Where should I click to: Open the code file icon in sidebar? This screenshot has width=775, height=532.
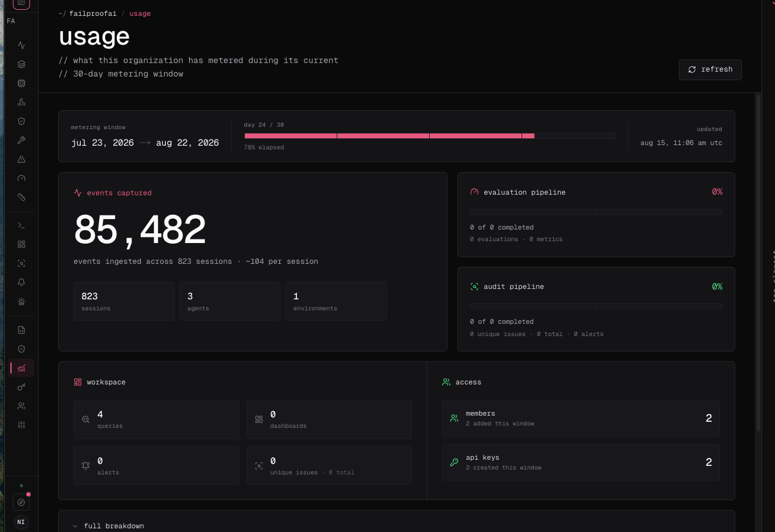[21, 330]
